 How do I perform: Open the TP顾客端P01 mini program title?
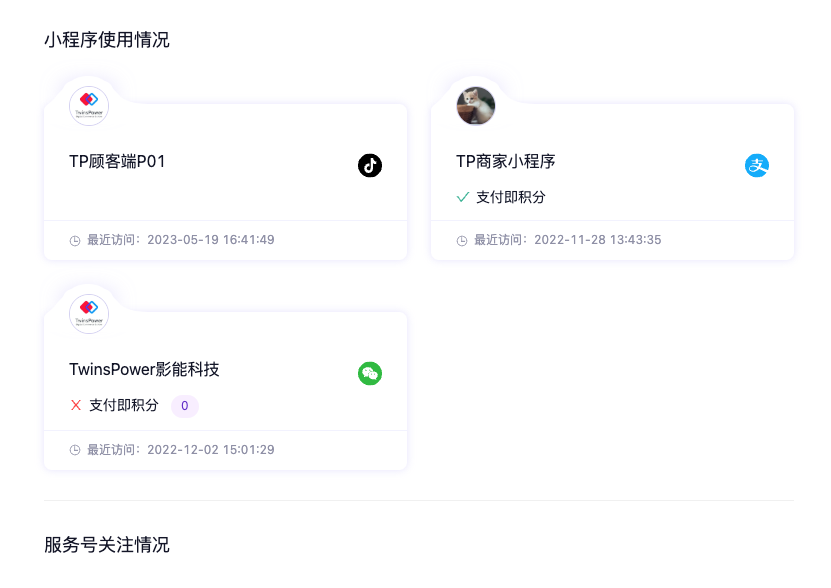[117, 161]
